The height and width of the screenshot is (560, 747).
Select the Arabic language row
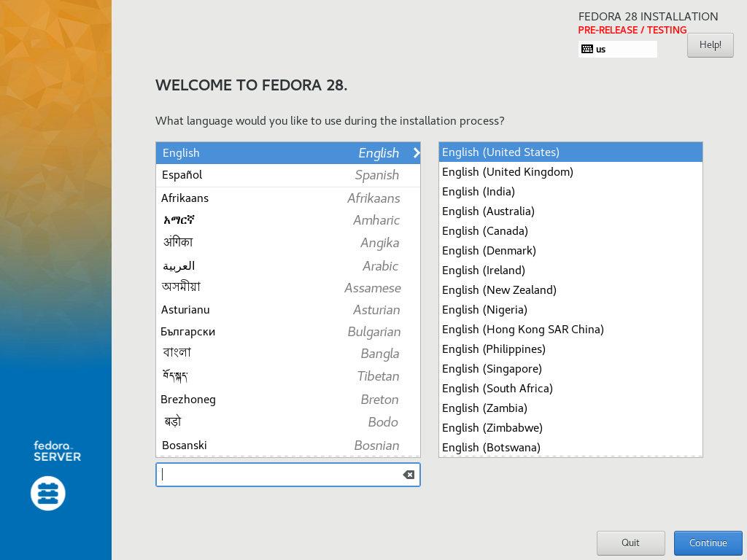click(287, 265)
